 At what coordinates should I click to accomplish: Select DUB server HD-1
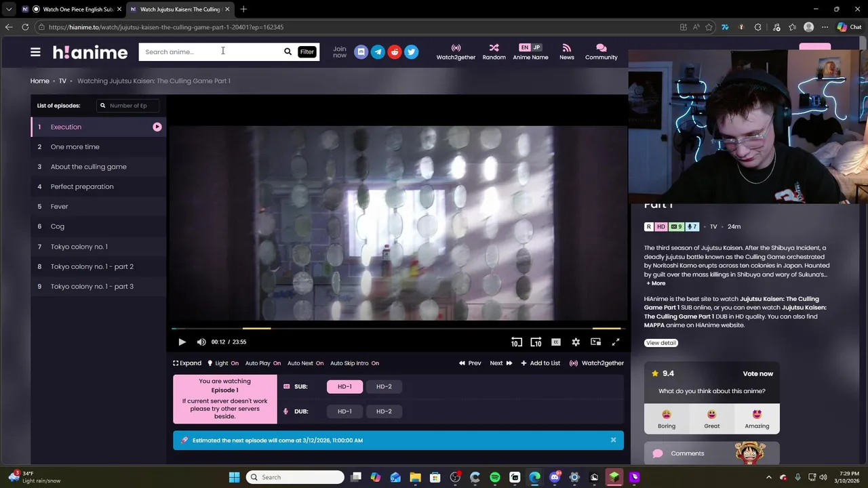pyautogui.click(x=344, y=411)
